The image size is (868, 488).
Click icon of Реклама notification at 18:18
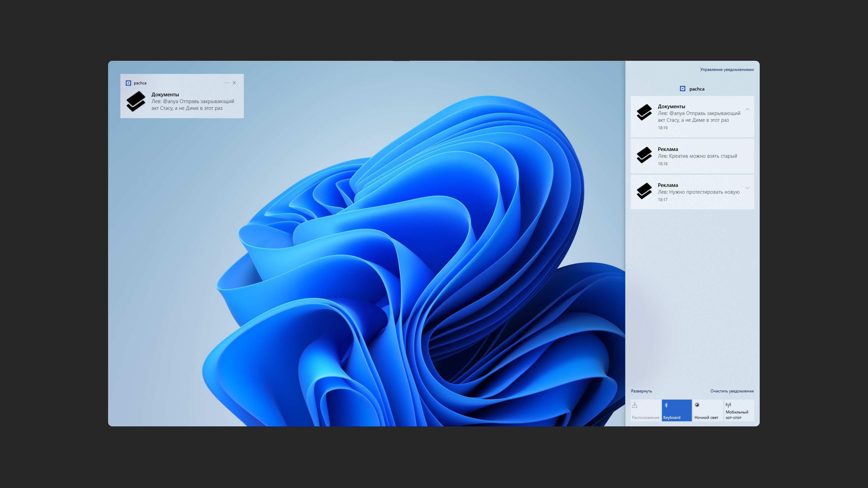pyautogui.click(x=644, y=155)
